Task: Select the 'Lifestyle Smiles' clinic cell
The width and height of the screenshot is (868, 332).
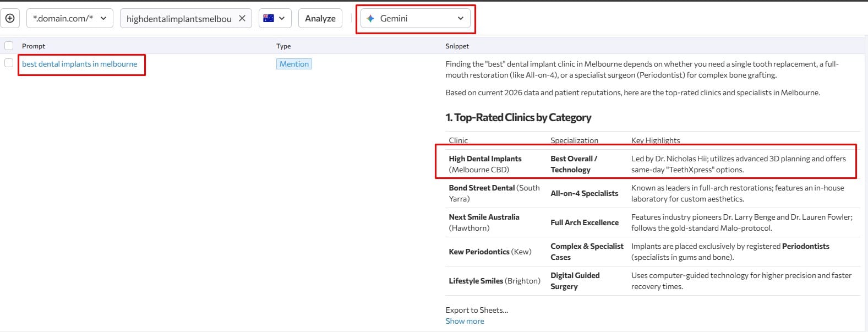Action: (494, 281)
